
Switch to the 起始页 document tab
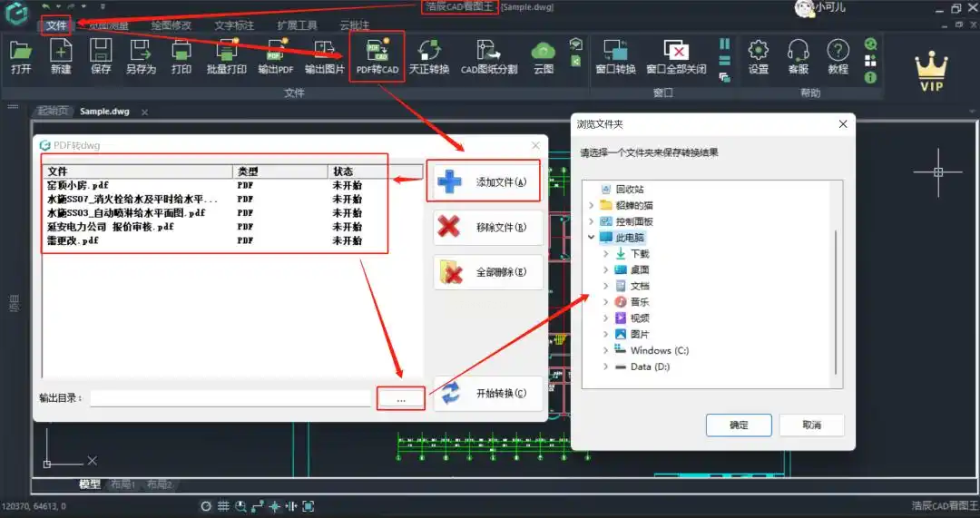pyautogui.click(x=53, y=112)
